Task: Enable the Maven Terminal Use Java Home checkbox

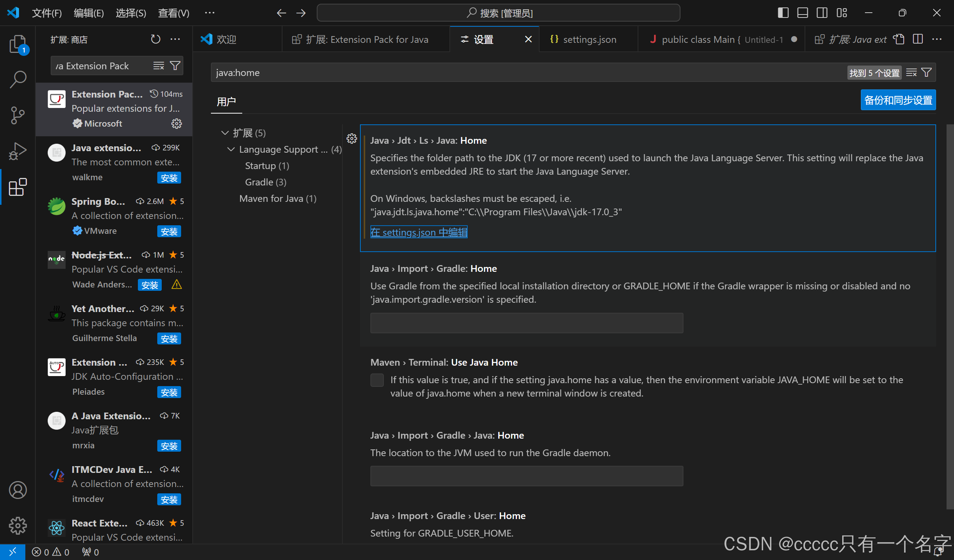Action: (x=377, y=380)
